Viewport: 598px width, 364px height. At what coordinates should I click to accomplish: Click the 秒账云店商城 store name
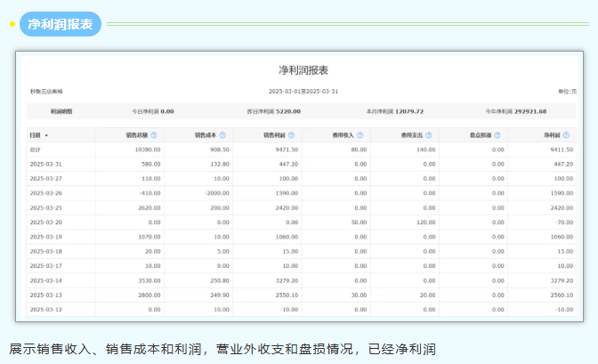46,92
